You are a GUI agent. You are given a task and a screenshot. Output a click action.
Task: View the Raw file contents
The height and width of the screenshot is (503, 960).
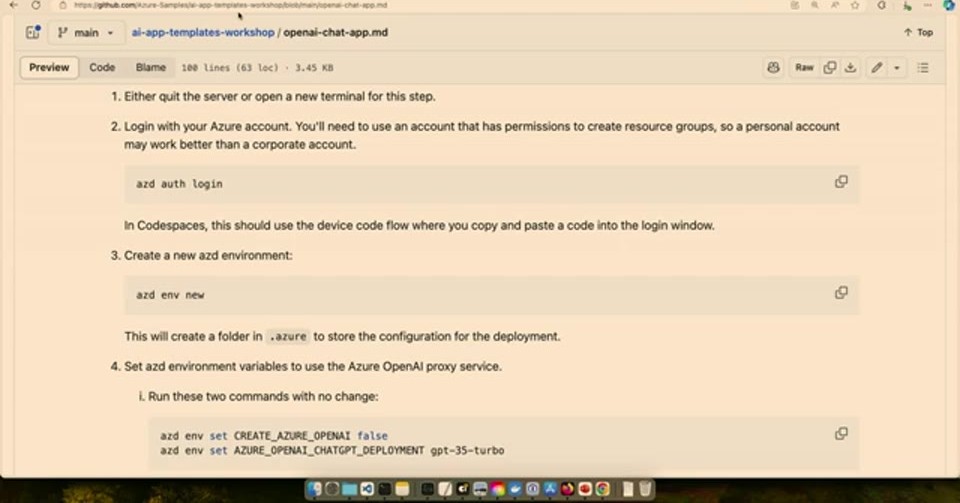[804, 67]
